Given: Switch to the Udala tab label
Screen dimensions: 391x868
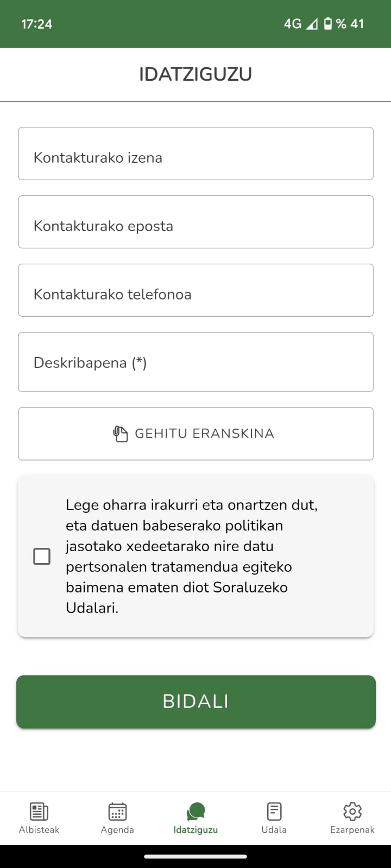Looking at the screenshot, I should point(274,829).
